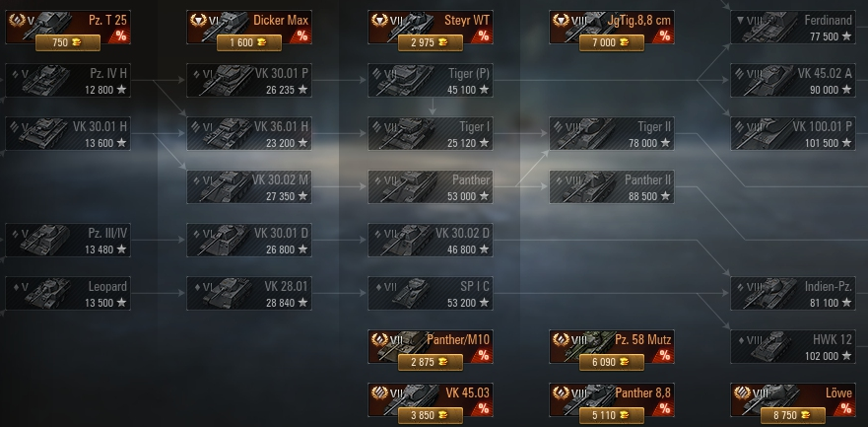Screen dimensions: 868x427
Task: Click the discount percent badge on JgTig.8,8 cm
Action: point(664,36)
